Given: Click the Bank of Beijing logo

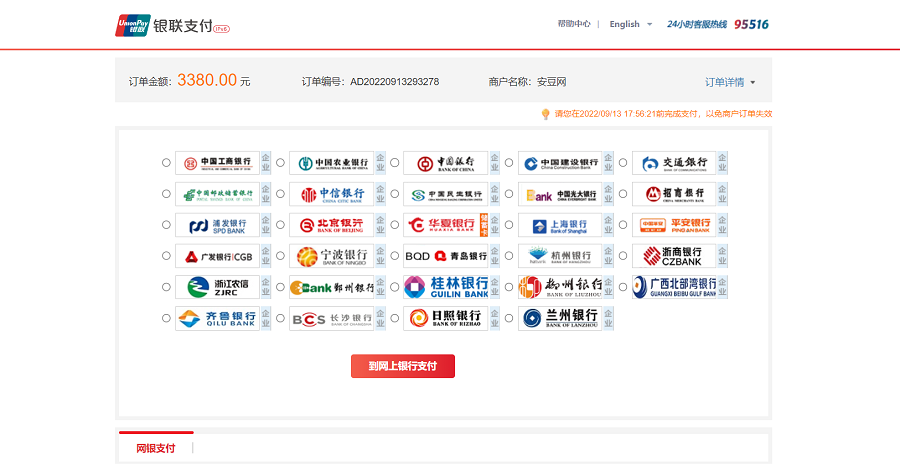Looking at the screenshot, I should coord(332,225).
